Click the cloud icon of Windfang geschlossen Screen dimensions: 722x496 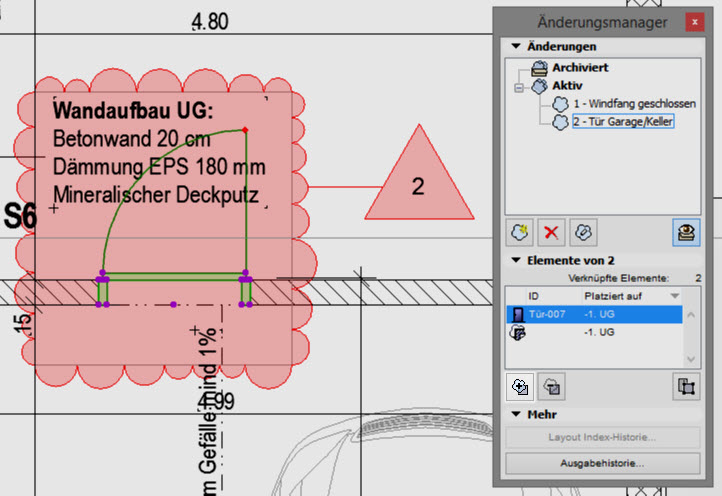[560, 104]
